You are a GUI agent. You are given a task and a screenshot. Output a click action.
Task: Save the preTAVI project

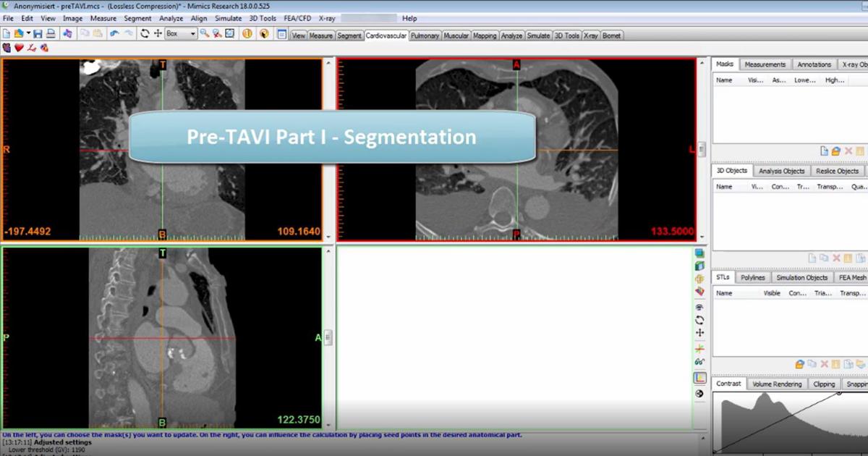(38, 34)
